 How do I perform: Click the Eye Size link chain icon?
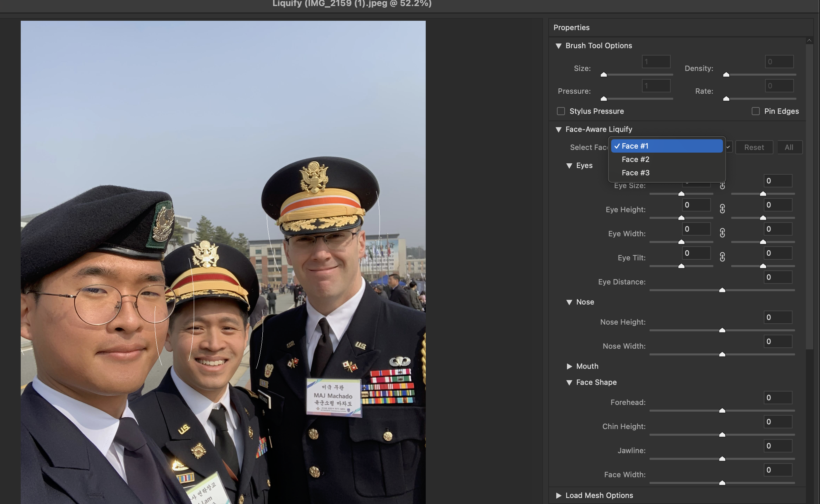coord(722,186)
